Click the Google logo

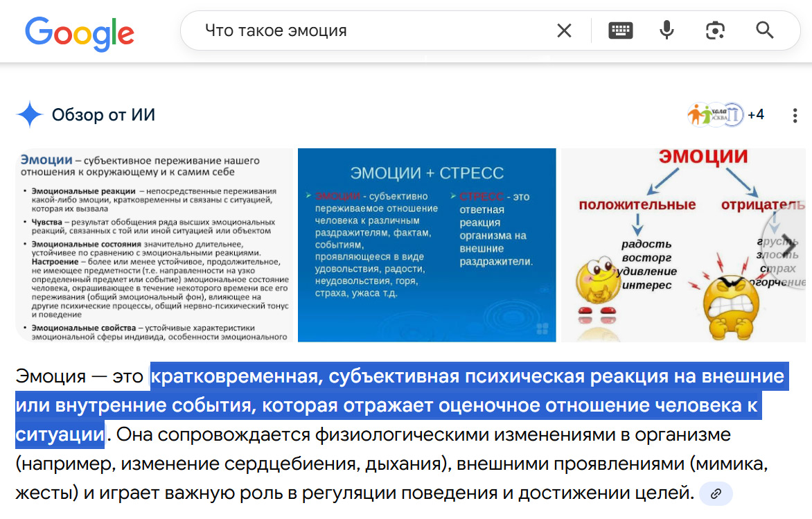80,32
